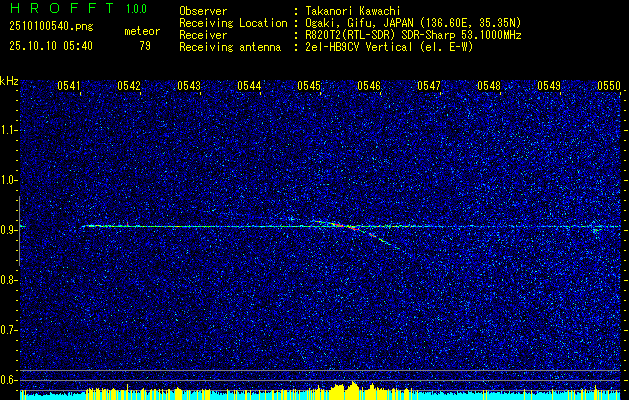Click the horizontal carrier line at 0.9 kHz
The width and height of the screenshot is (629, 400).
click(351, 226)
